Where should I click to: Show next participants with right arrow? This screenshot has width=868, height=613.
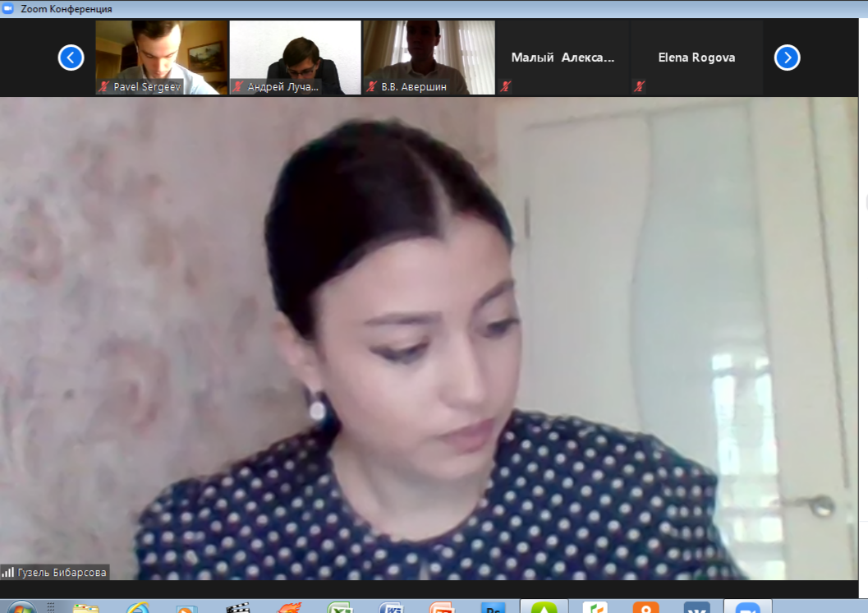pos(788,58)
